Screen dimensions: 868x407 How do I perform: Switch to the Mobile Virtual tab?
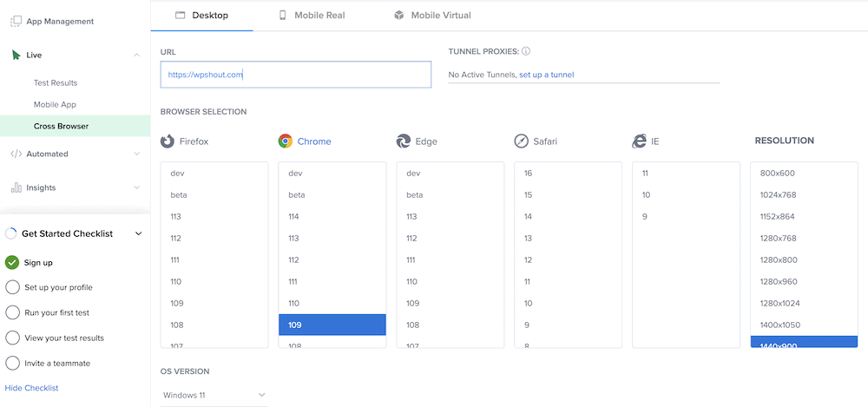coord(432,16)
